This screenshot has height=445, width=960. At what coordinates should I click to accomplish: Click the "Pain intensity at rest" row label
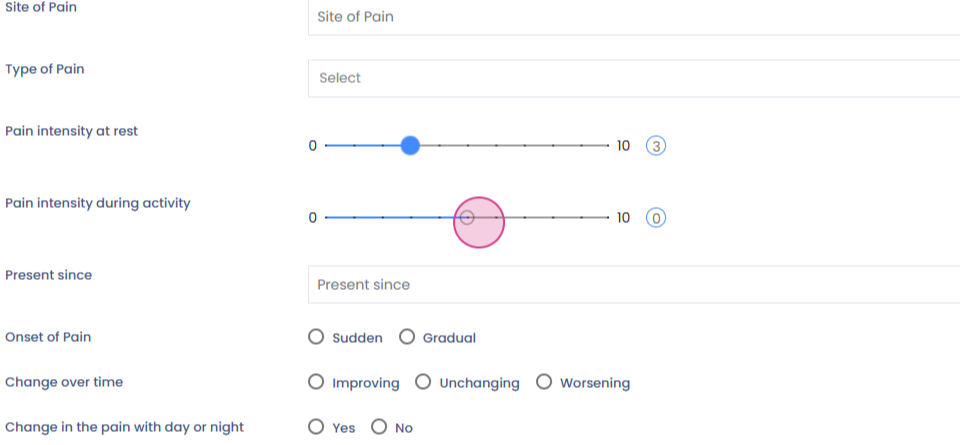pyautogui.click(x=72, y=131)
